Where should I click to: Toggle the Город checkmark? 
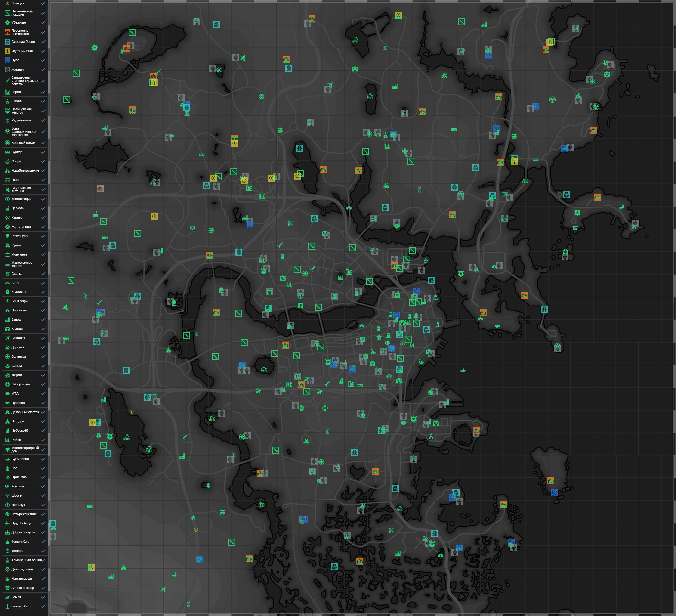coord(43,92)
